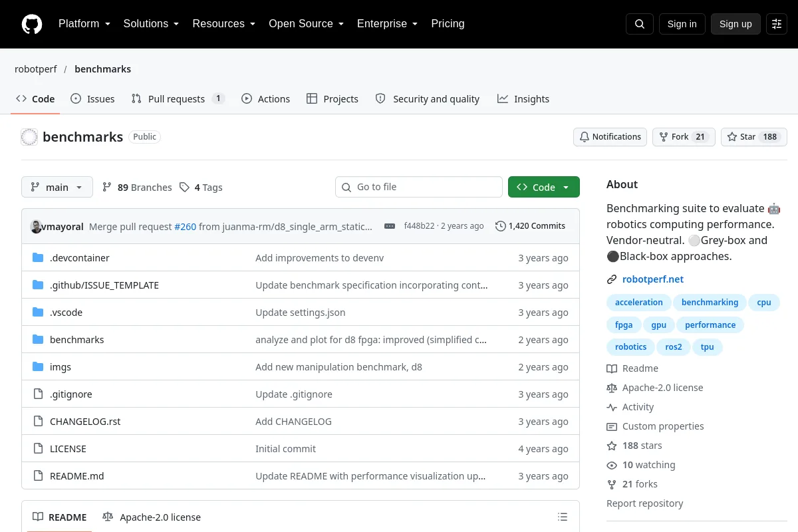Open the 4 Tags link
The width and height of the screenshot is (798, 532).
tap(201, 188)
